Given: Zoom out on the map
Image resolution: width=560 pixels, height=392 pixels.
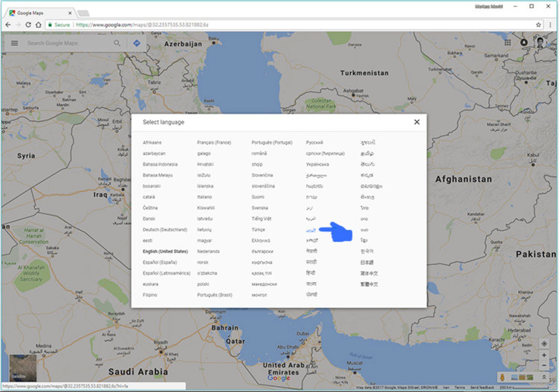Looking at the screenshot, I should pos(544,365).
